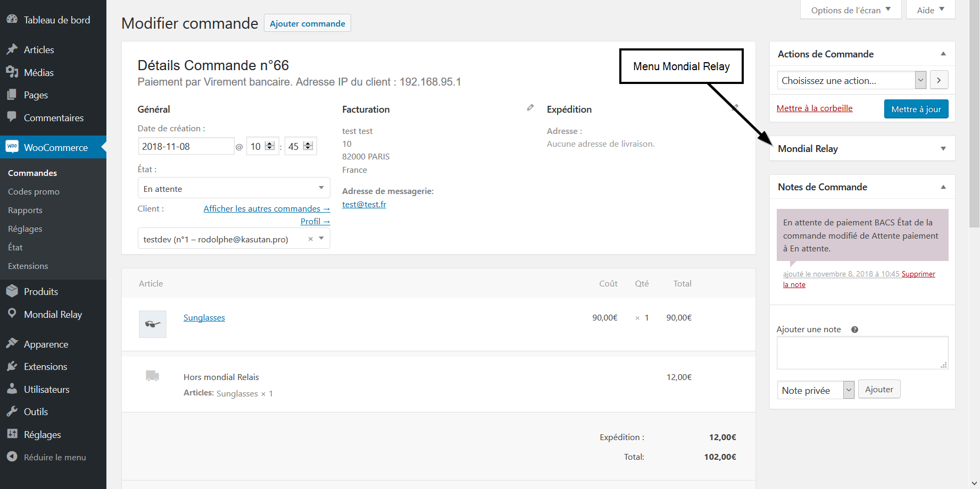This screenshot has height=489, width=980.
Task: Open the État status dropdown
Action: click(234, 189)
